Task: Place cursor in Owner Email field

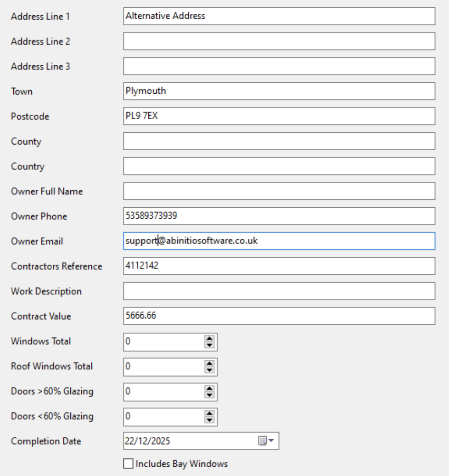Action: pyautogui.click(x=279, y=241)
